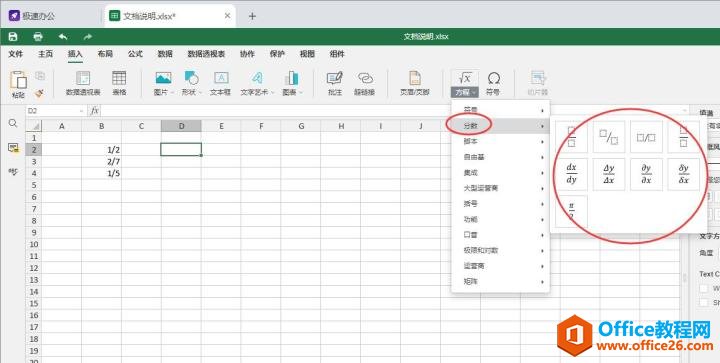Insert the stacked fraction template
The height and width of the screenshot is (363, 720).
click(572, 137)
